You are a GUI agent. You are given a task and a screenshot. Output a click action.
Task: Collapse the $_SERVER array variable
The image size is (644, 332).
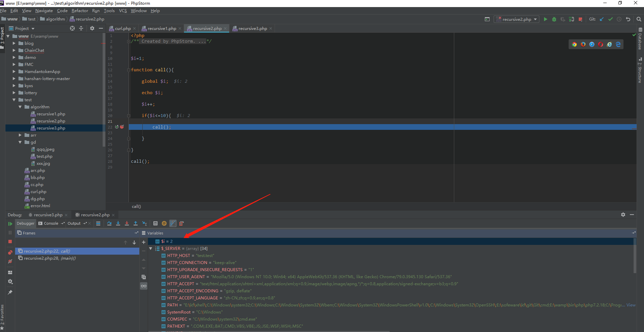tap(151, 249)
